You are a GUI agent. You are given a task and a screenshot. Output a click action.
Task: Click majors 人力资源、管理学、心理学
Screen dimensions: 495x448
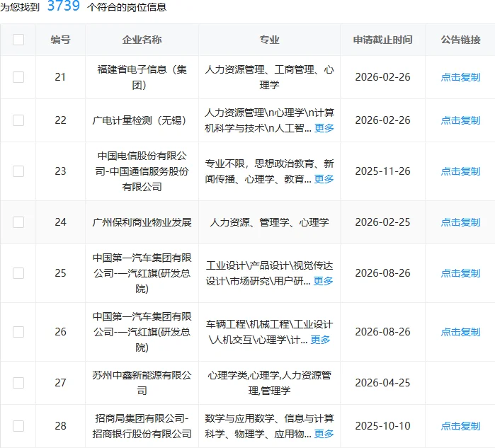(269, 222)
